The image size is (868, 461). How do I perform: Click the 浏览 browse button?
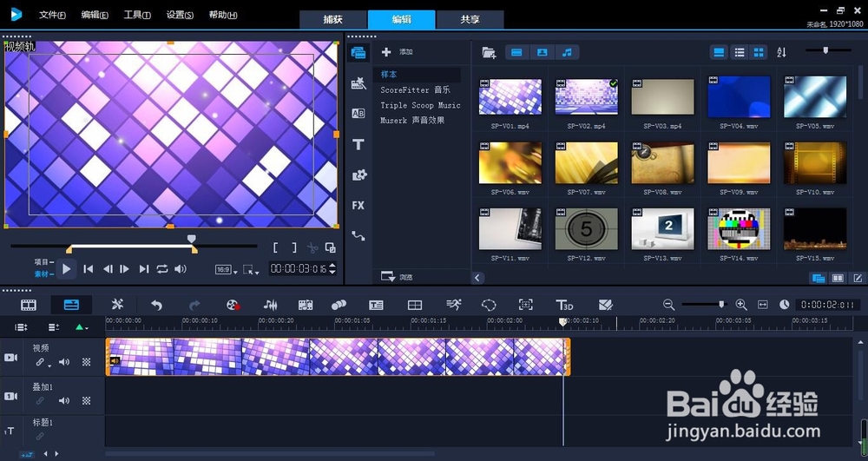[397, 277]
